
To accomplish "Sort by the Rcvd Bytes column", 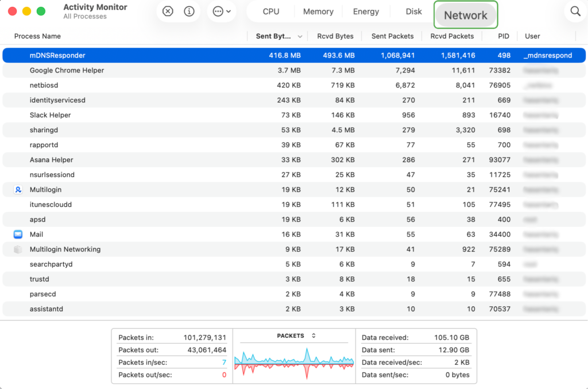I will 335,36.
